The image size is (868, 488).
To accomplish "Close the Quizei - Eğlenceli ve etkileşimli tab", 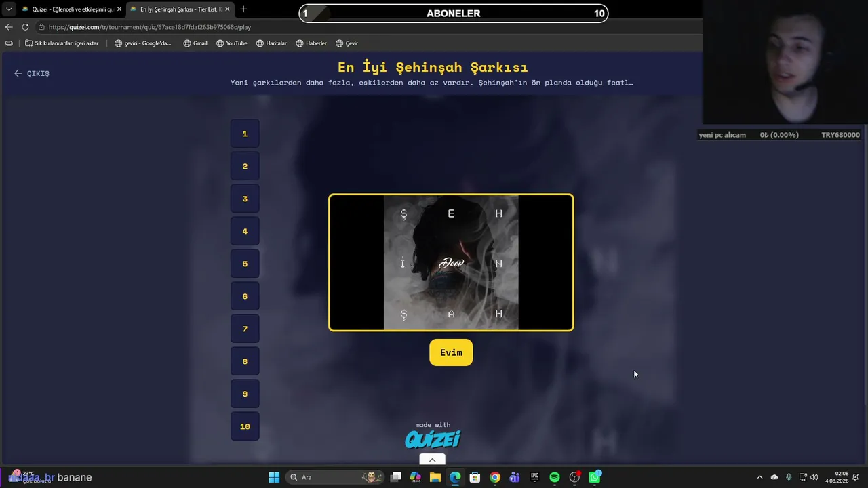I will point(119,9).
